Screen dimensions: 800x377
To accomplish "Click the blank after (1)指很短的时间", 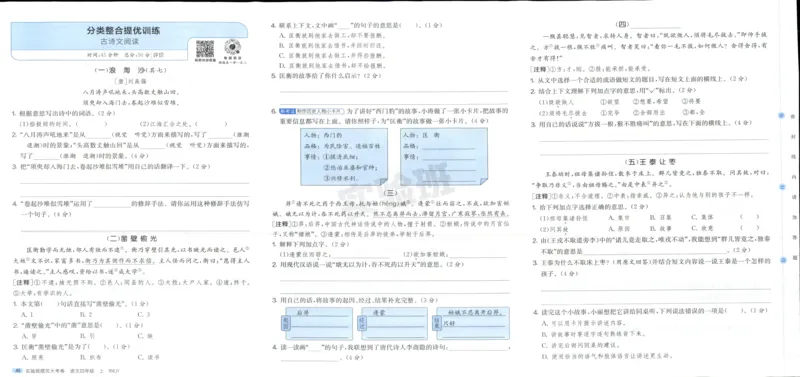I will click(92, 124).
